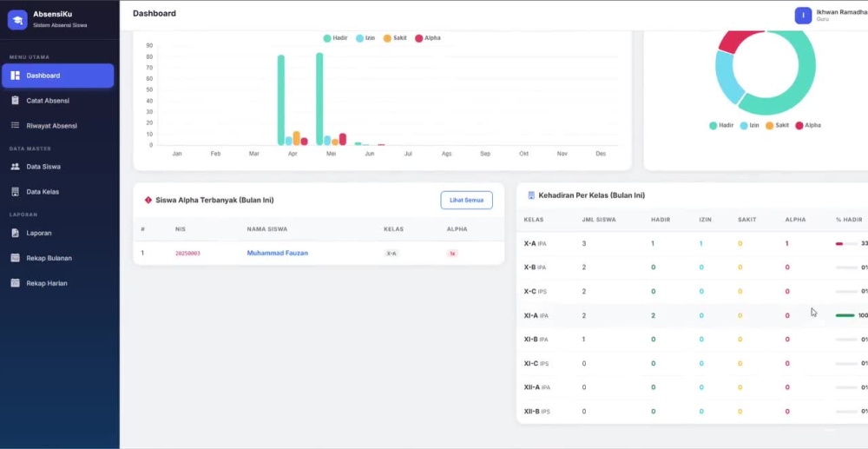Click the X-A class badge for Fauzan
Image resolution: width=868 pixels, height=449 pixels.
pos(391,254)
